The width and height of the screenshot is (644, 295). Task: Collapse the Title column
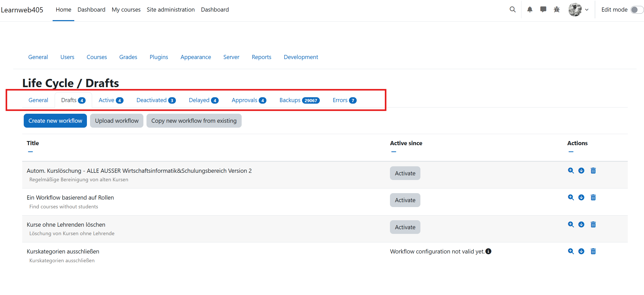point(30,152)
